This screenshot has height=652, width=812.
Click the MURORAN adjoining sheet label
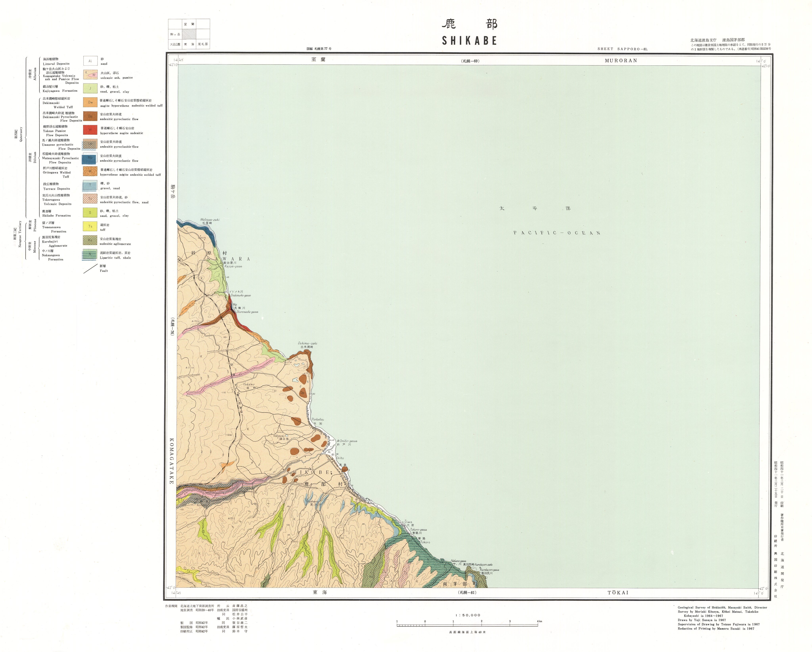point(621,60)
